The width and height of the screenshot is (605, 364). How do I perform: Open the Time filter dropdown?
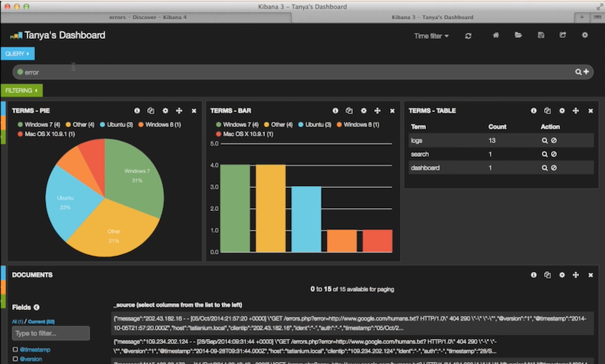point(431,36)
